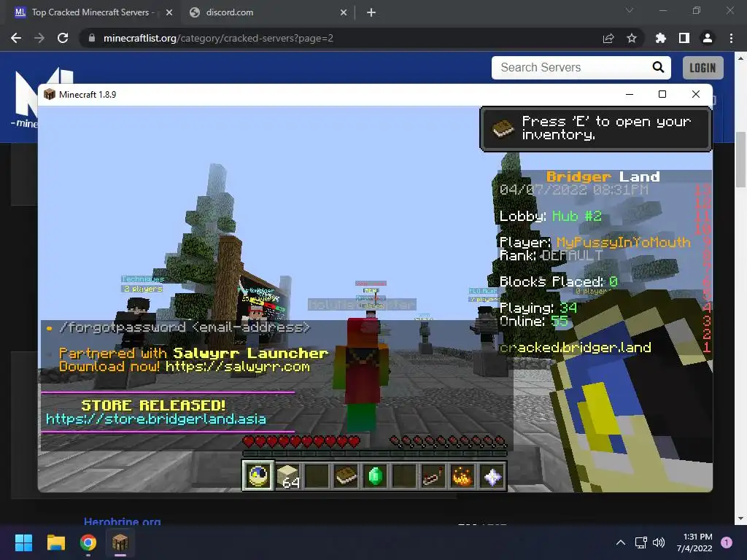Click the Chrome icon in the taskbar
Screen dimensions: 747x560
coord(88,542)
